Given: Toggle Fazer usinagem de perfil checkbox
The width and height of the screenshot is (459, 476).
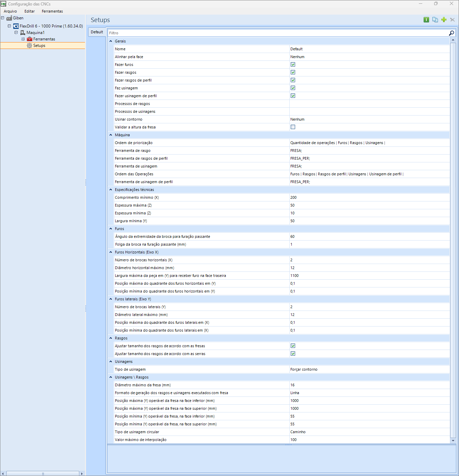Looking at the screenshot, I should [293, 96].
